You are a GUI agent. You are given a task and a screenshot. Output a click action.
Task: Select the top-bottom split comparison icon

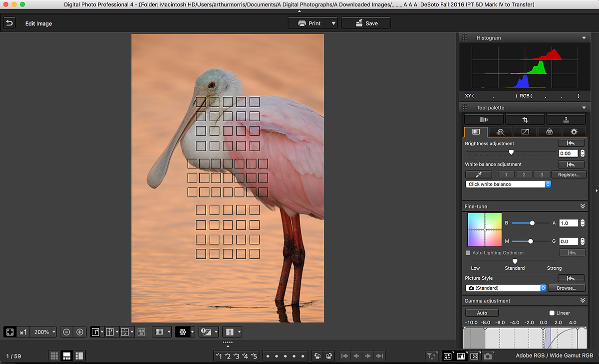tap(125, 332)
